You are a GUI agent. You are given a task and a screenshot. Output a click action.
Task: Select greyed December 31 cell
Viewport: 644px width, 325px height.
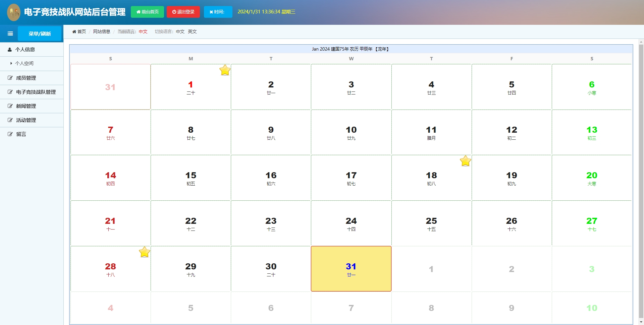[x=110, y=87]
